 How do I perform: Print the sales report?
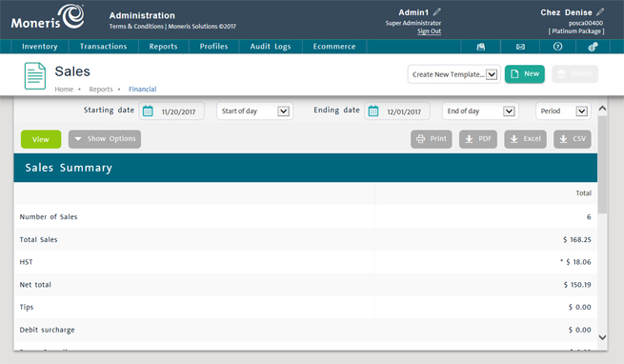coord(432,139)
